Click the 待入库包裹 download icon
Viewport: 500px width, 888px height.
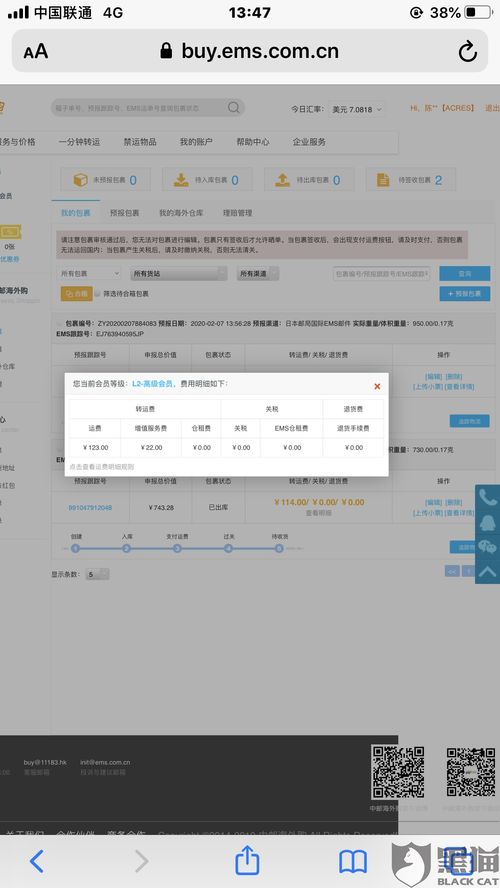point(181,180)
